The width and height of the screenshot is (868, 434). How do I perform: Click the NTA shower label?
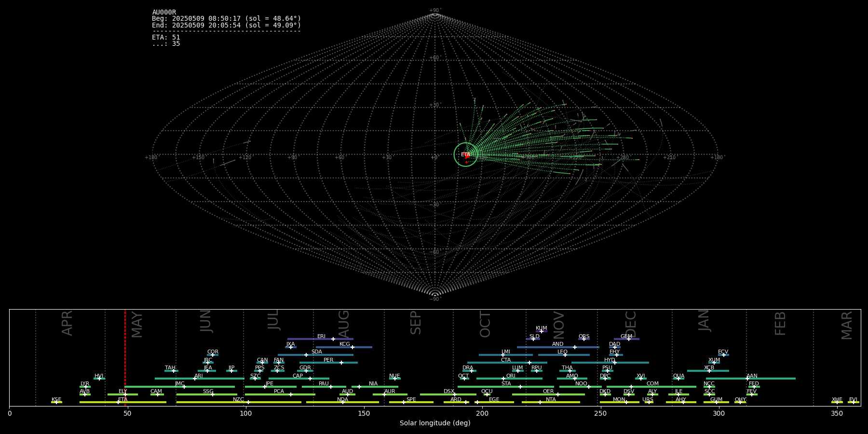tap(551, 399)
